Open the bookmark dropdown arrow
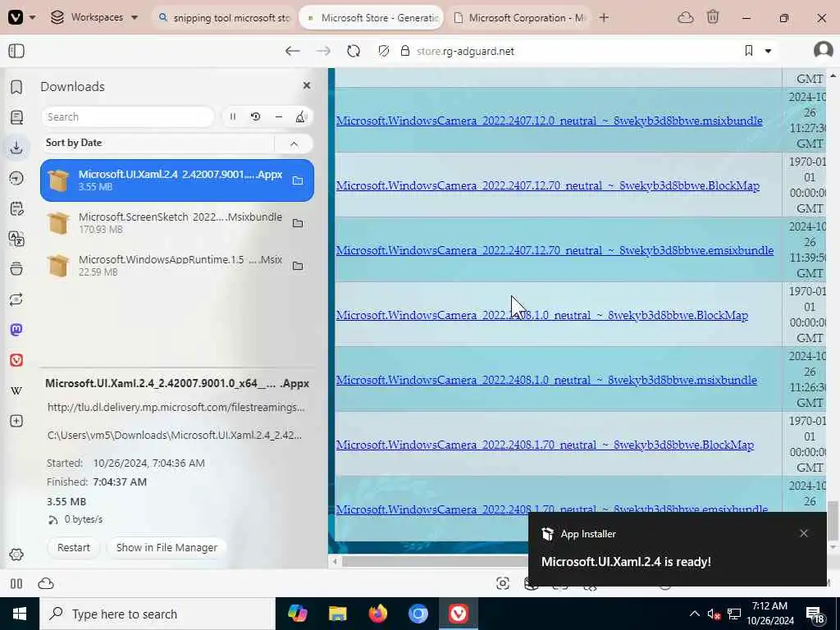 (x=768, y=52)
